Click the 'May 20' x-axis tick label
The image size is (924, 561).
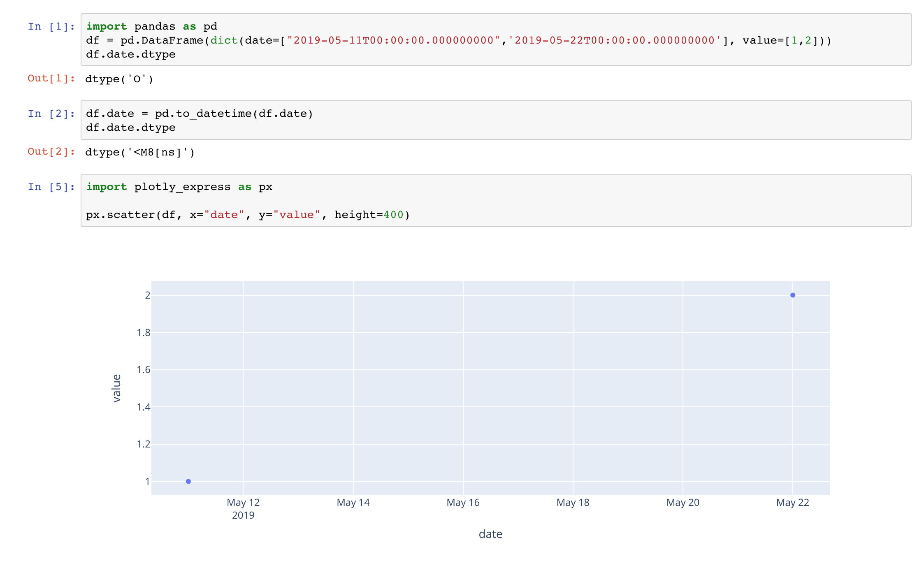[683, 503]
